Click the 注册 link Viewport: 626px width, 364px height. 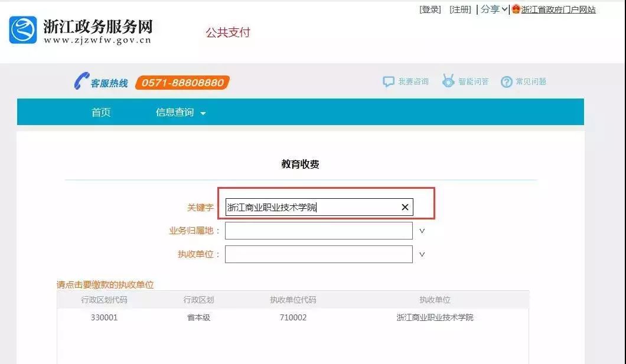click(x=460, y=9)
